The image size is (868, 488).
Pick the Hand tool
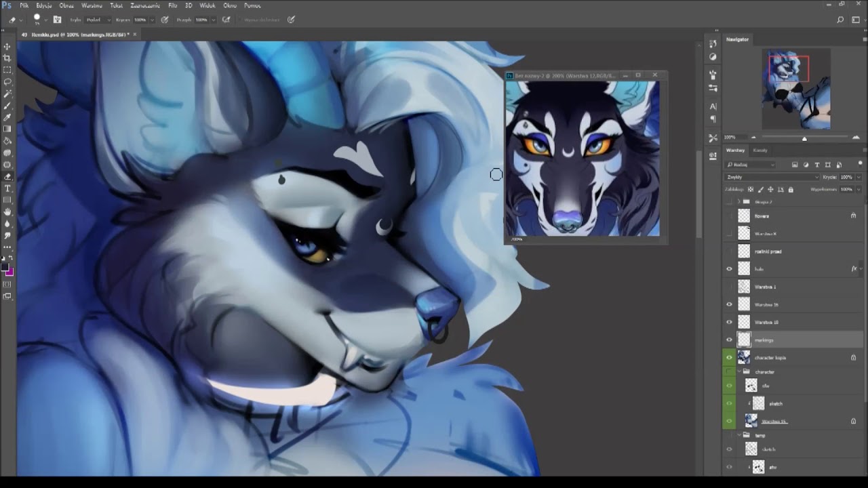click(x=7, y=211)
